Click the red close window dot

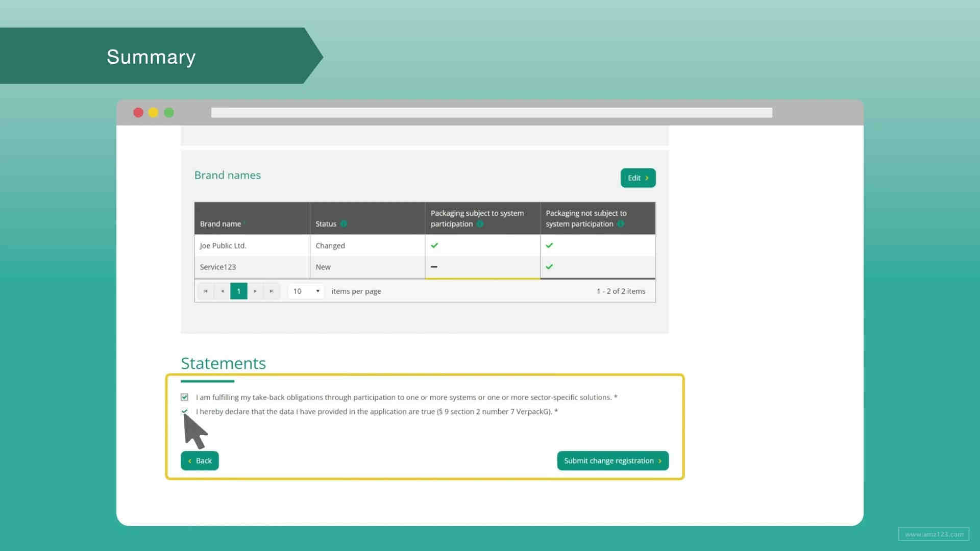click(138, 113)
